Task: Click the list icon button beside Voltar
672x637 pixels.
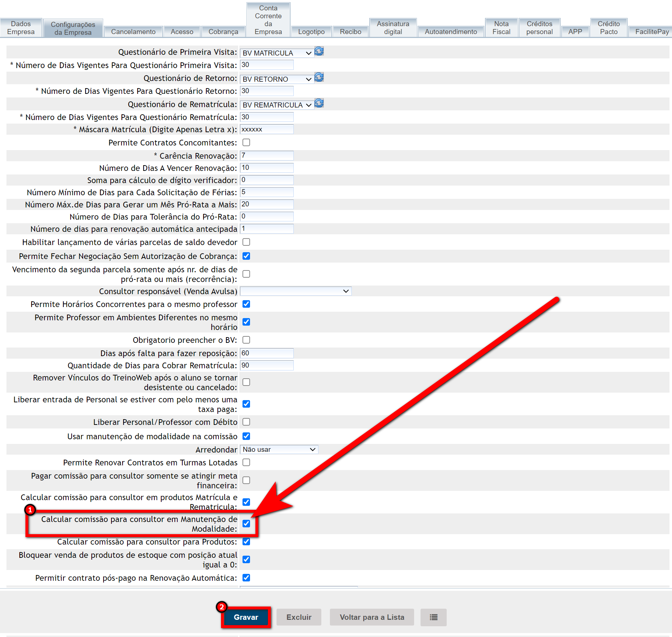Action: pyautogui.click(x=433, y=617)
